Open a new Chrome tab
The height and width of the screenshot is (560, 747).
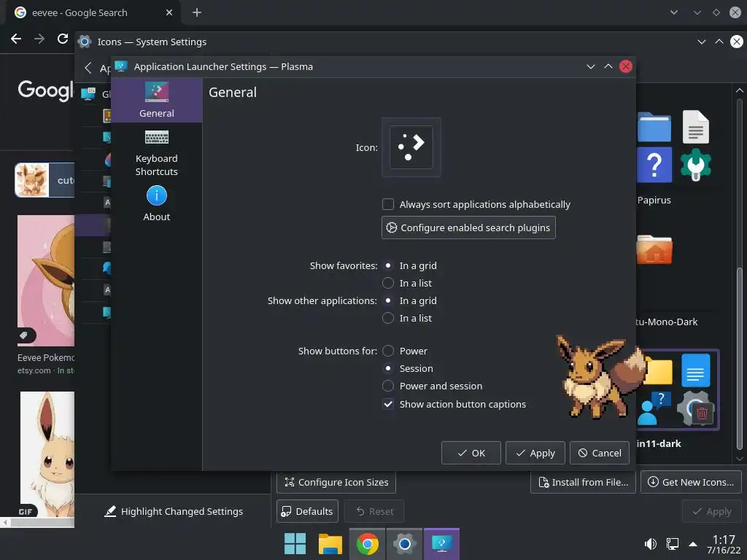click(197, 13)
